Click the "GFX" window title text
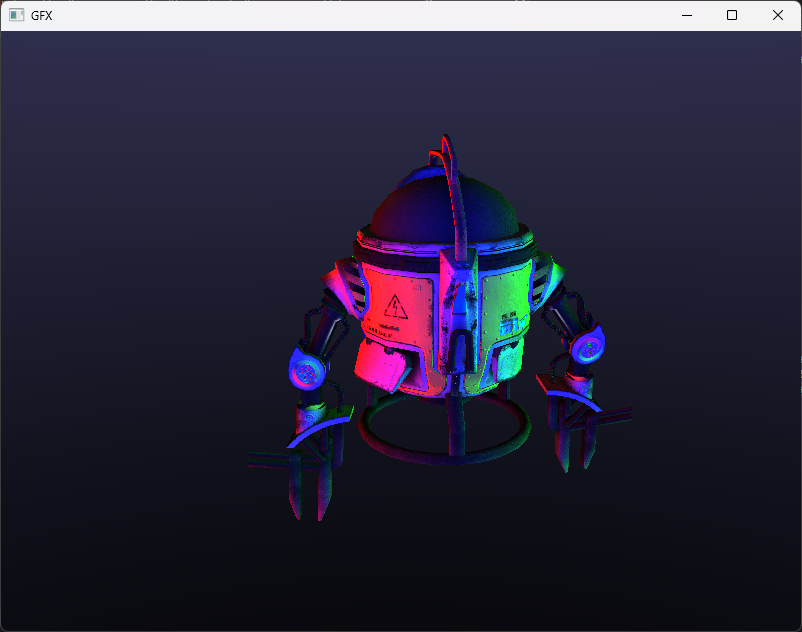802x632 pixels. [x=43, y=15]
